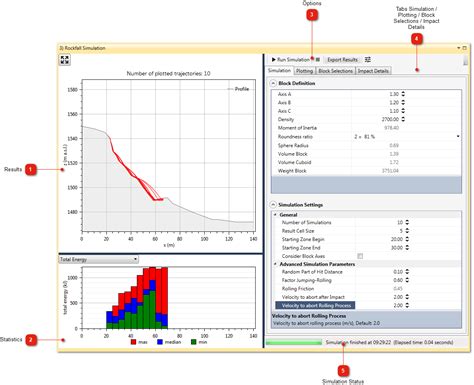The width and height of the screenshot is (474, 385).
Task: Adjust Number of Simulations spinner
Action: pos(407,222)
